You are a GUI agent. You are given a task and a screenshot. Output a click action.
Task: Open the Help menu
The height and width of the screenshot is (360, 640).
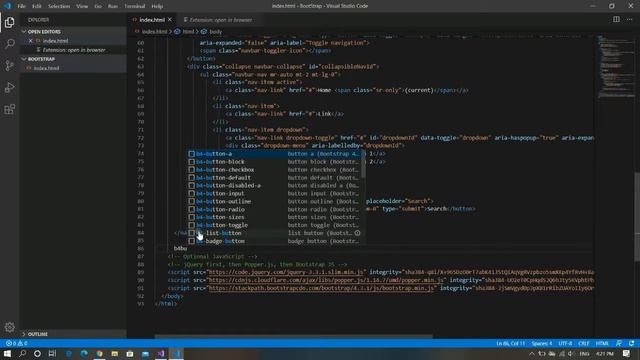(x=157, y=6)
